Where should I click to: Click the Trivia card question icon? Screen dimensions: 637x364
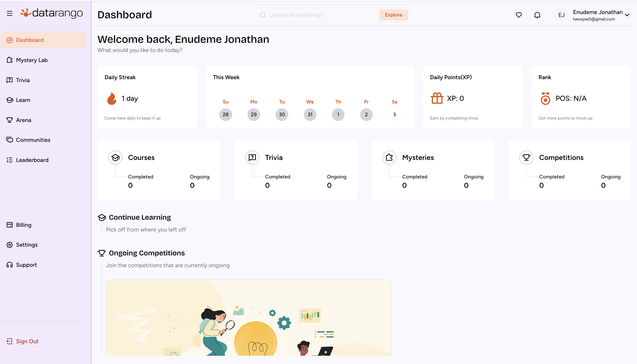click(x=252, y=157)
